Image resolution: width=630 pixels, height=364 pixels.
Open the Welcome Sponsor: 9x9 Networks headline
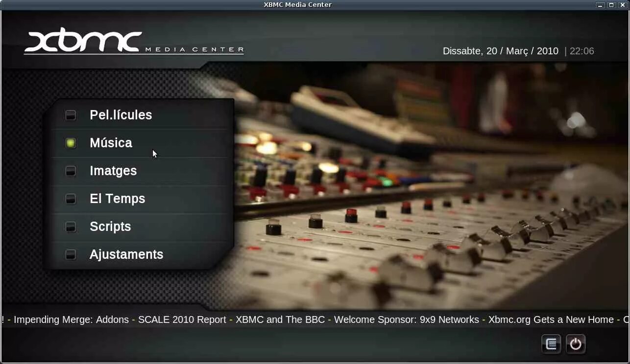coord(407,319)
